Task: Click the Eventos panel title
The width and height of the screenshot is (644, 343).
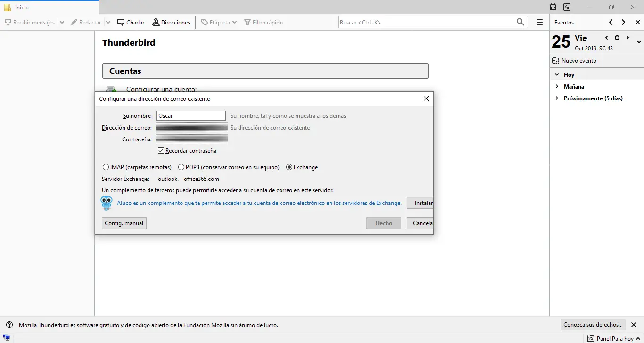Action: pyautogui.click(x=564, y=23)
